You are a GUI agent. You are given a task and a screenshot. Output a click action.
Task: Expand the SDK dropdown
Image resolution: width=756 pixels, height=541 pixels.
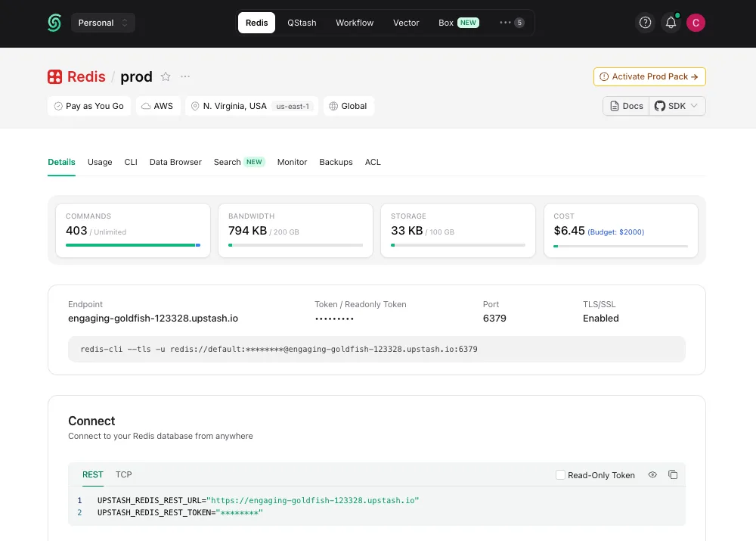point(677,106)
